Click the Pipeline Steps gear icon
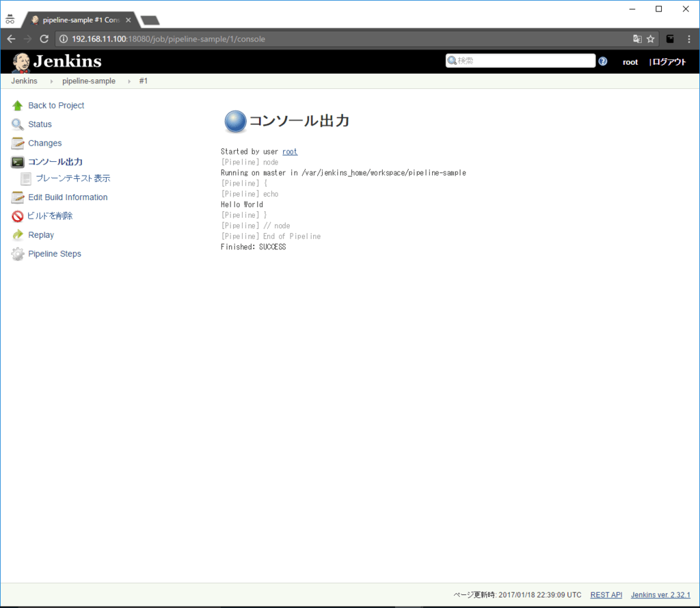This screenshot has height=608, width=700. pos(17,254)
